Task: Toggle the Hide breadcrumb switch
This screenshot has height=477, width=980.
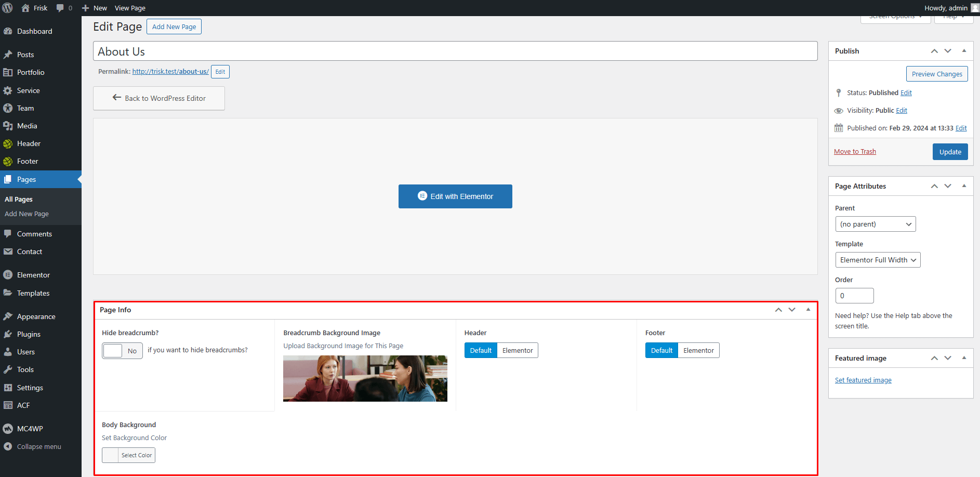Action: (122, 351)
